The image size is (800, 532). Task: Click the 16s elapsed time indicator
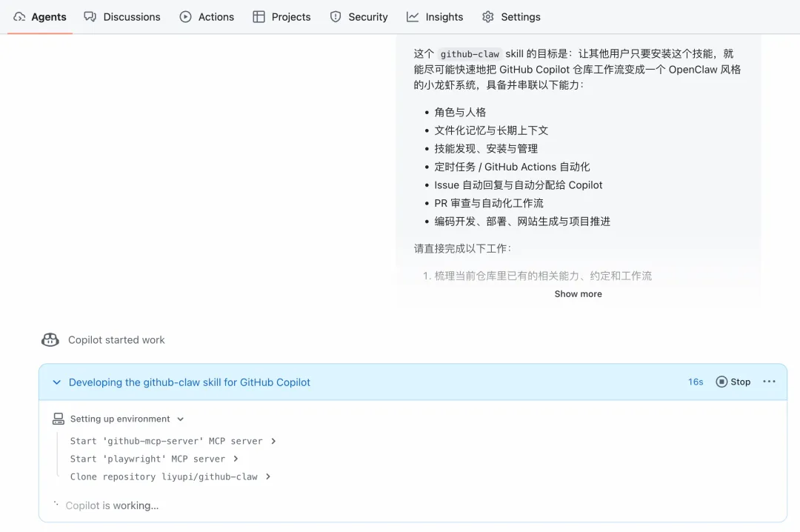696,382
